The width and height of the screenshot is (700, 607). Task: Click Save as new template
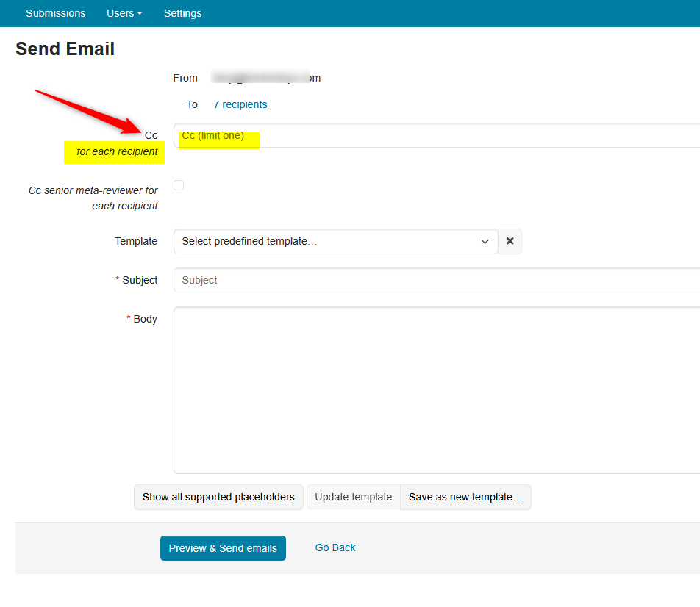coord(465,497)
